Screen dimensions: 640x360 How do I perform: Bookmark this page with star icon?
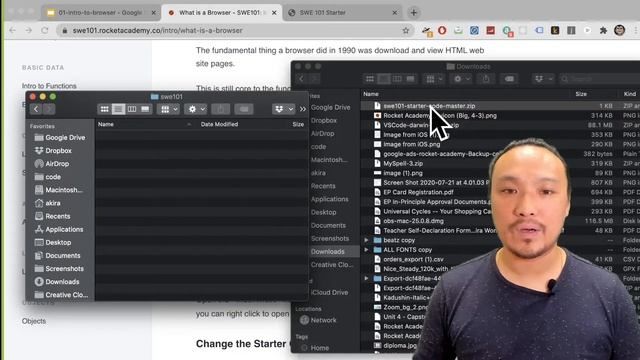tap(406, 30)
